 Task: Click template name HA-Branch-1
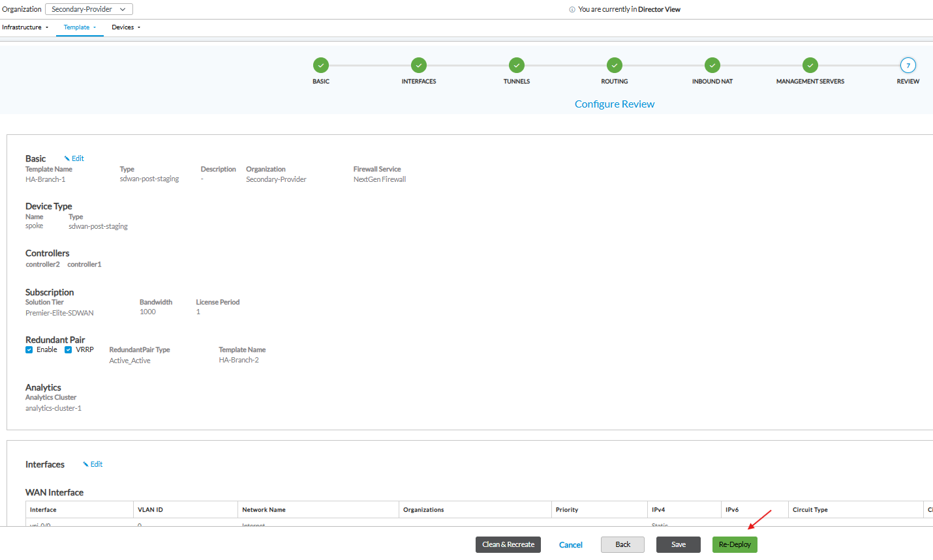pyautogui.click(x=46, y=179)
